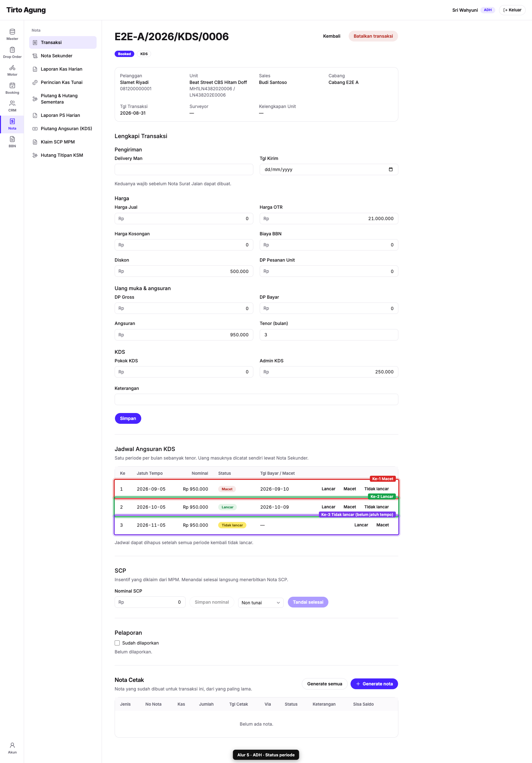This screenshot has width=532, height=763.
Task: Focus the Delivery Man input field
Action: (x=184, y=169)
